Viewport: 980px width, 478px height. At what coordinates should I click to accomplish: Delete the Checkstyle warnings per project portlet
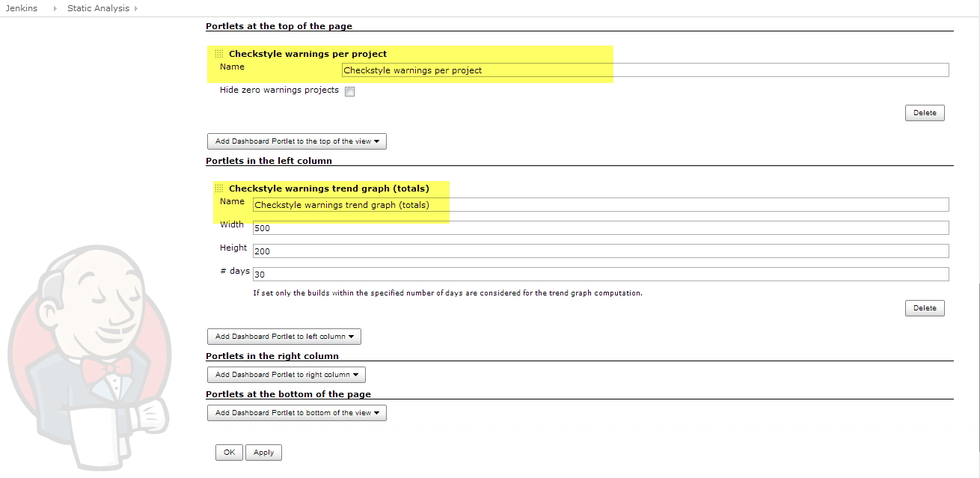coord(925,112)
